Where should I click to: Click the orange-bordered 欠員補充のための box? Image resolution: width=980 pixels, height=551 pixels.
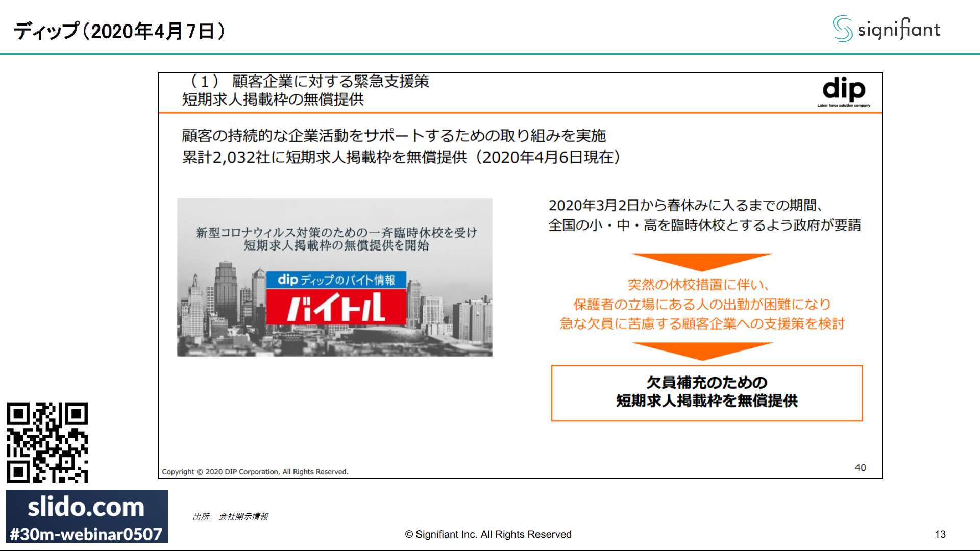tap(706, 393)
